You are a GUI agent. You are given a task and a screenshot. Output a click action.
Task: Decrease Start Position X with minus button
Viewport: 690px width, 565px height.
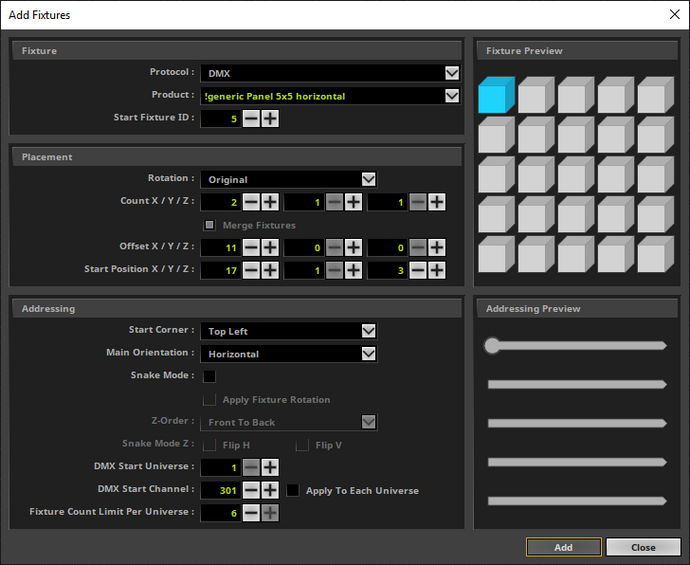coord(251,270)
